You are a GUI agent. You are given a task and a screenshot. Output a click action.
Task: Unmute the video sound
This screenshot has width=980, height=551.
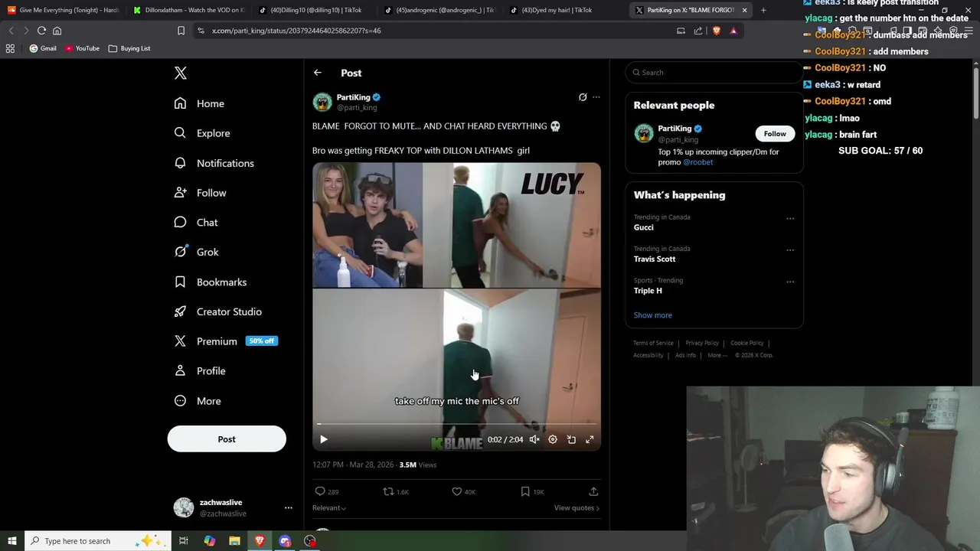[534, 439]
